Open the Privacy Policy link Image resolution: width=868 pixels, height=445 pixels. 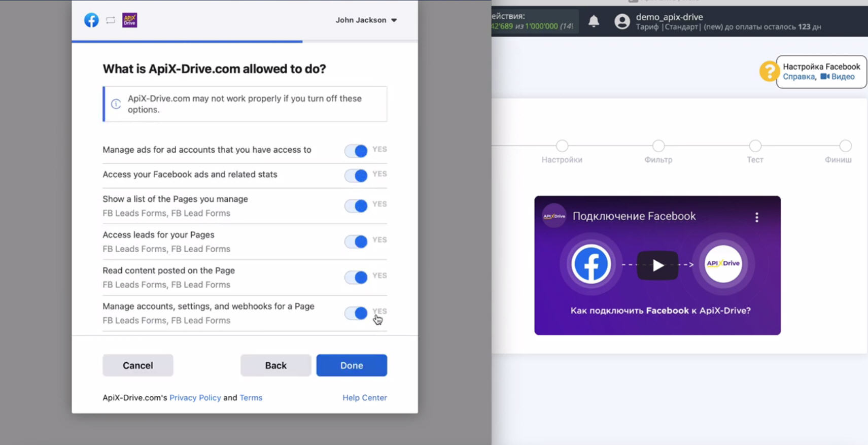[195, 398]
